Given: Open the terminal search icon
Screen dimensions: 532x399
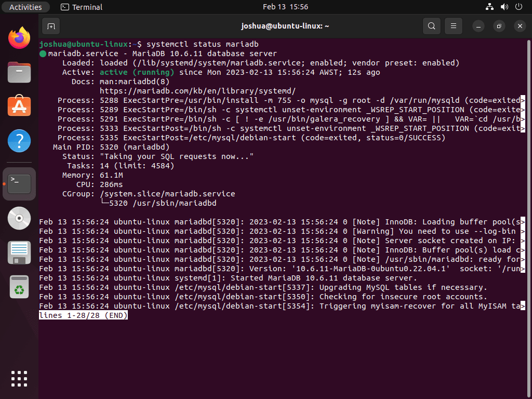Looking at the screenshot, I should coord(431,25).
